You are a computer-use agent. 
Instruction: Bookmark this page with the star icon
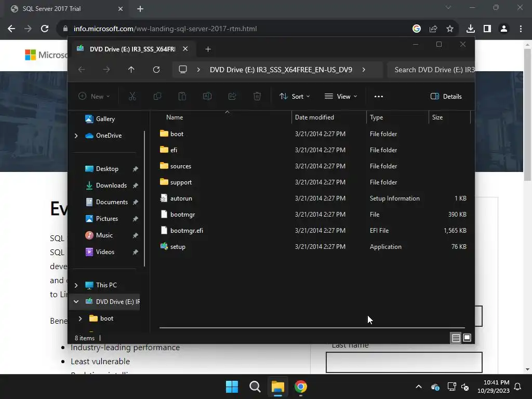coord(450,29)
